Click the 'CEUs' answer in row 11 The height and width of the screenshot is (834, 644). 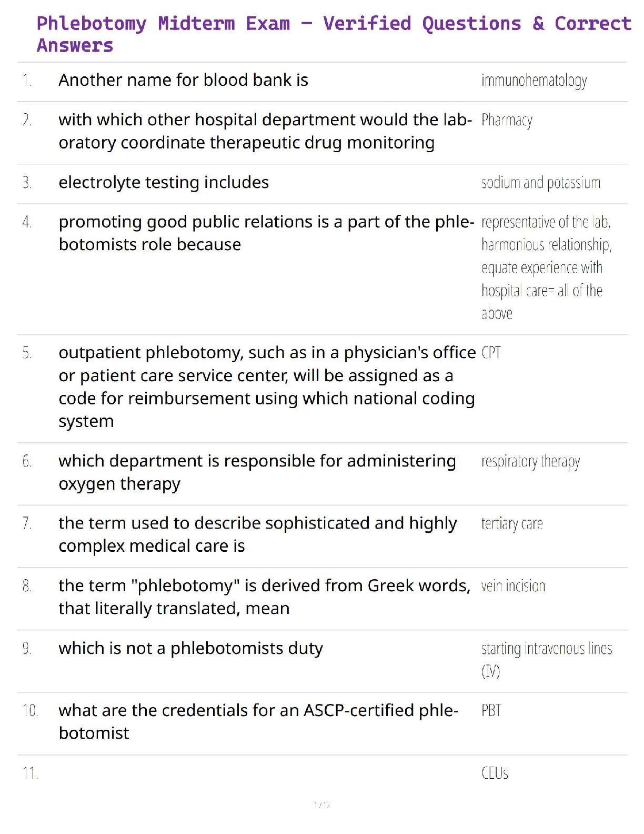(495, 773)
